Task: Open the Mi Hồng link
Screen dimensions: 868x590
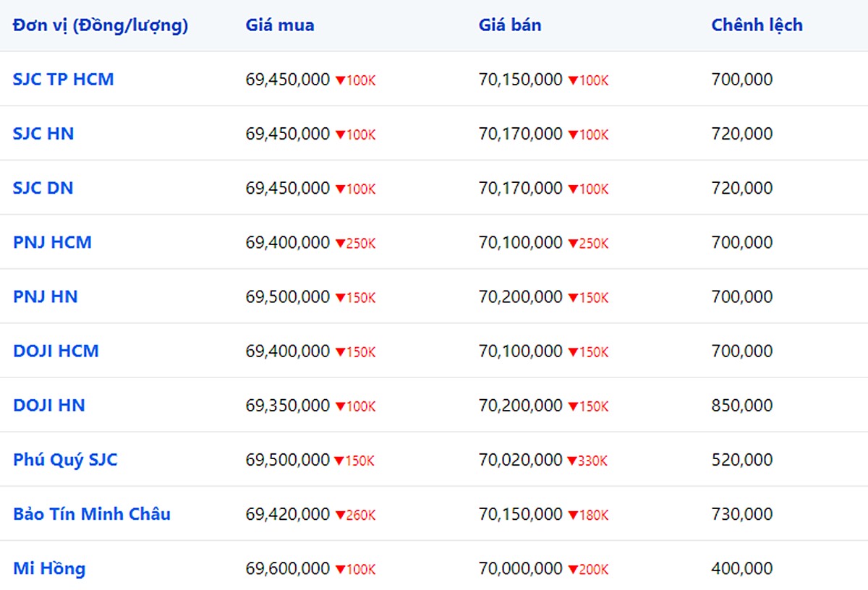Action: click(49, 568)
